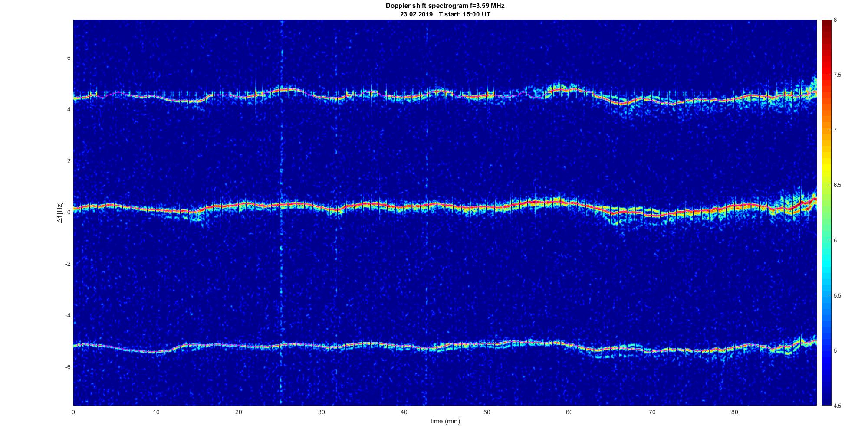
Task: Click x-axis tick label '30'
Action: tap(322, 412)
